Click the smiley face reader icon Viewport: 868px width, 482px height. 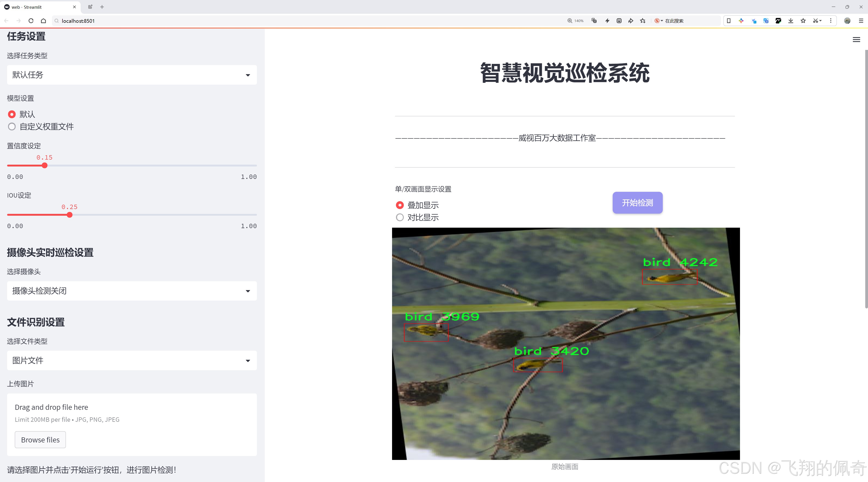point(619,20)
